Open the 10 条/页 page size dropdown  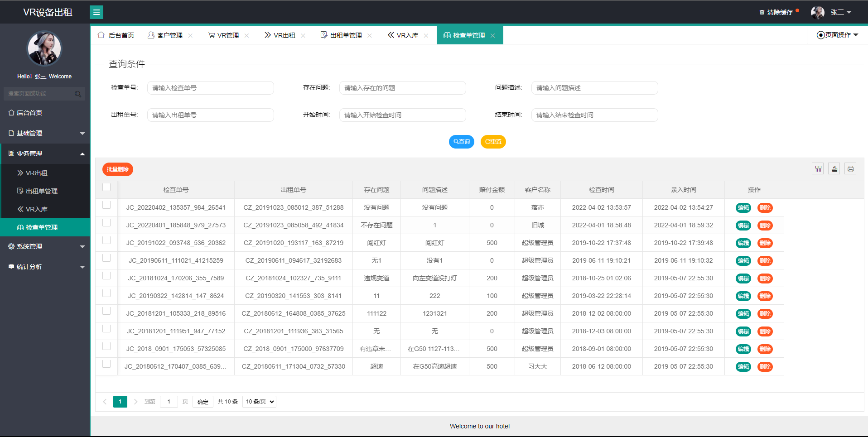pyautogui.click(x=259, y=402)
